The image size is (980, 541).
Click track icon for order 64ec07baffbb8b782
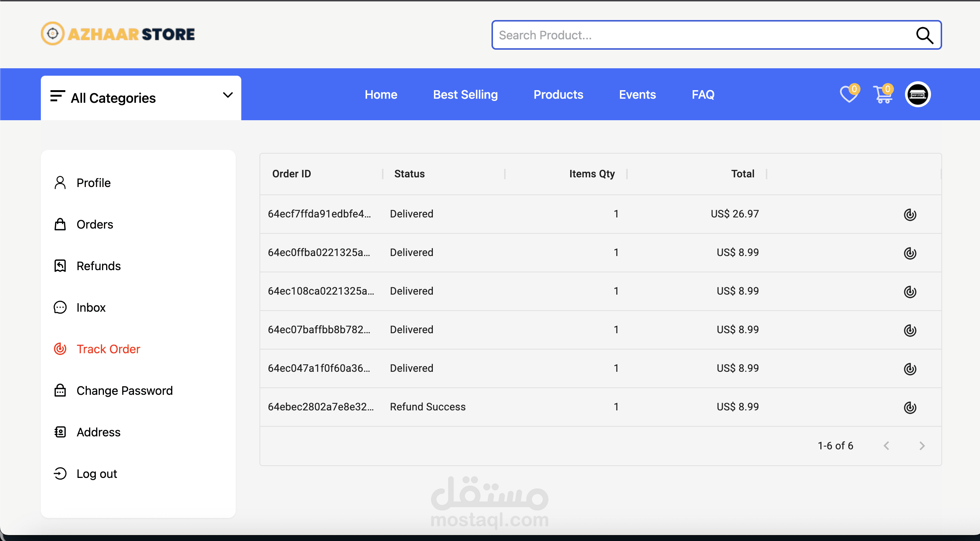909,330
